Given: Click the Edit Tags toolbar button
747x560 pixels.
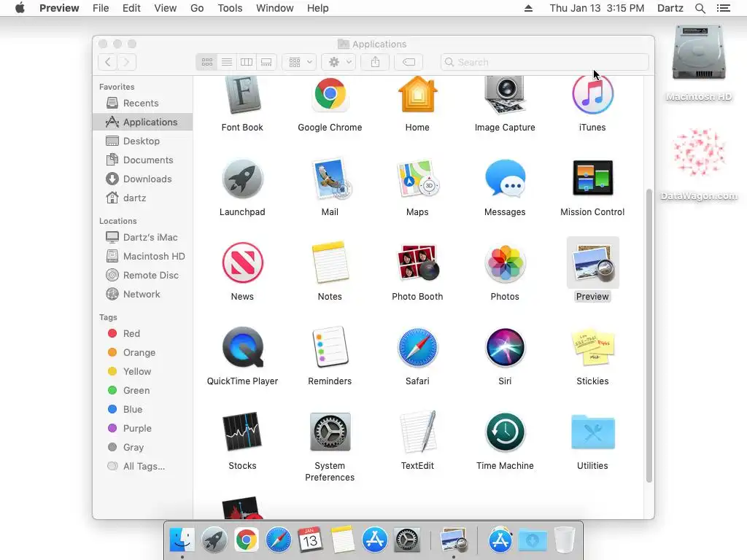Looking at the screenshot, I should pos(409,62).
